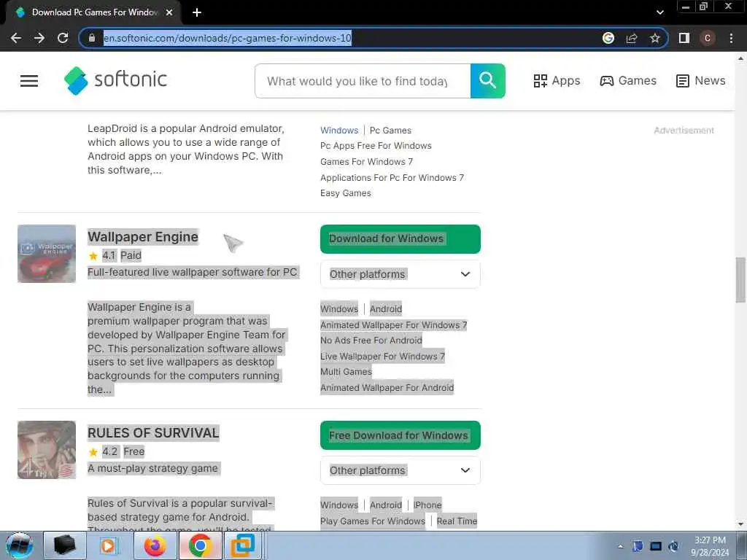Screen dimensions: 747x560
Task: Open the Games menu
Action: pyautogui.click(x=628, y=80)
